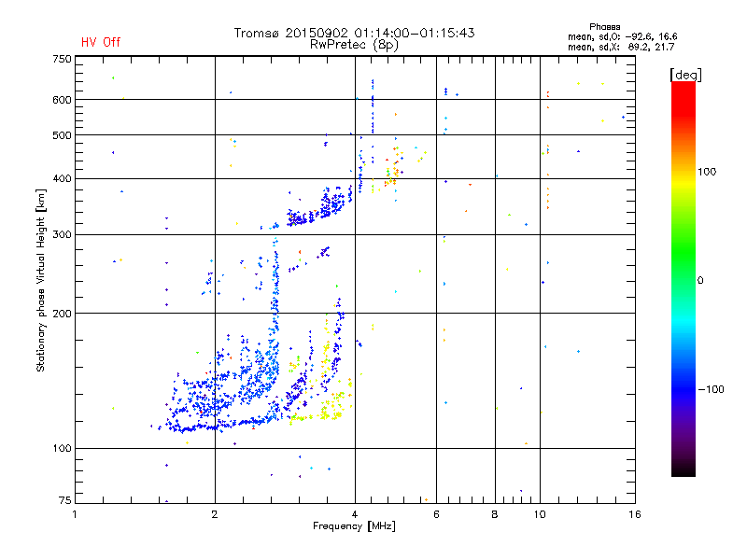Click the x-axis '10' tick label

540,514
